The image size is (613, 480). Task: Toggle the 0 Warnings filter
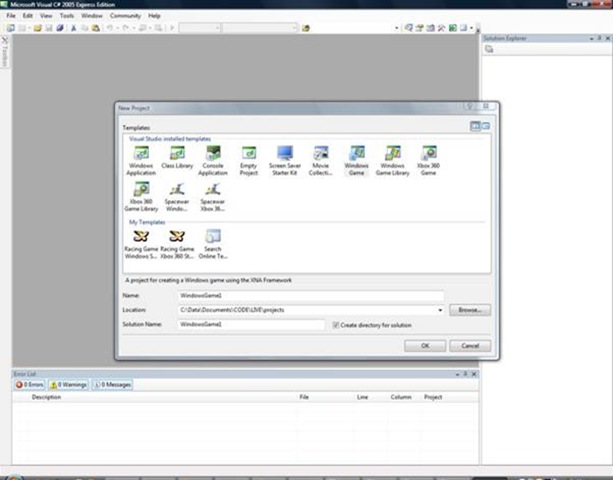coord(70,384)
